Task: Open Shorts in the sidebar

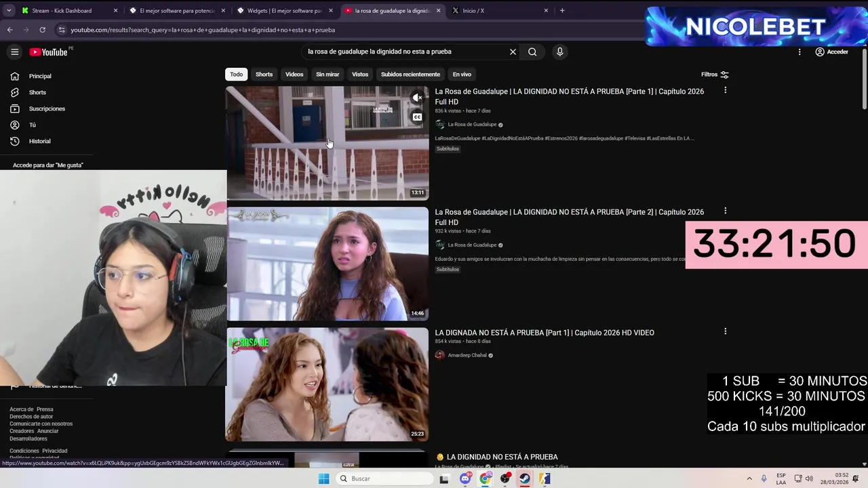Action: [37, 92]
